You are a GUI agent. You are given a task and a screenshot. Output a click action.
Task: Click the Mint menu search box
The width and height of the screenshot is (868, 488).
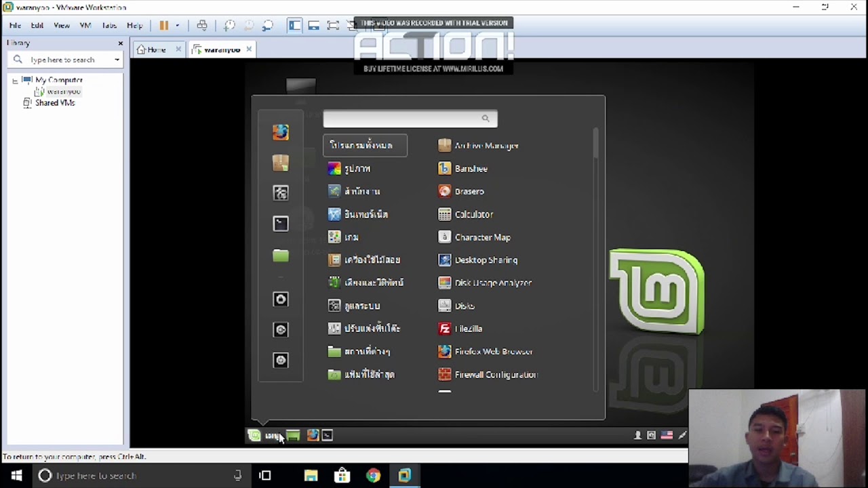(x=410, y=119)
